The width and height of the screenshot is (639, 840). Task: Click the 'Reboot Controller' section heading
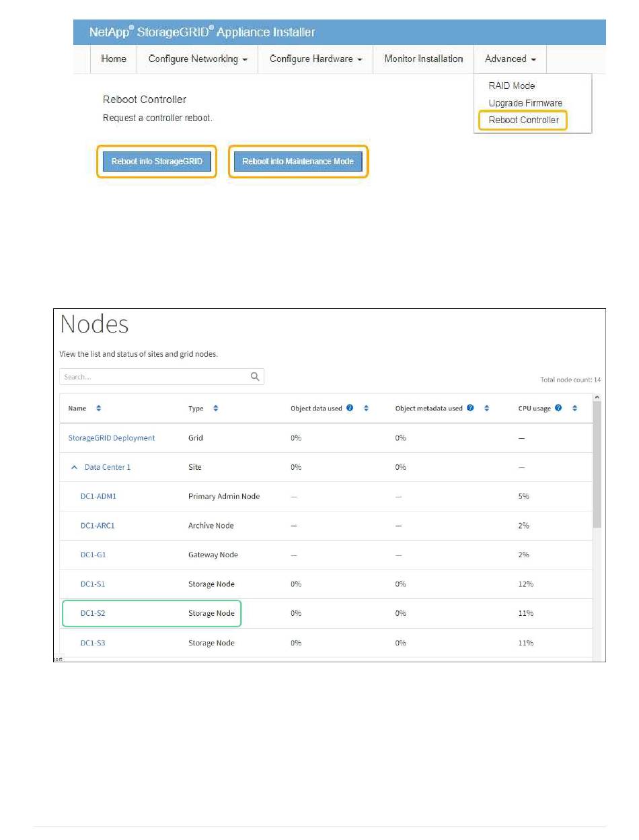click(145, 99)
